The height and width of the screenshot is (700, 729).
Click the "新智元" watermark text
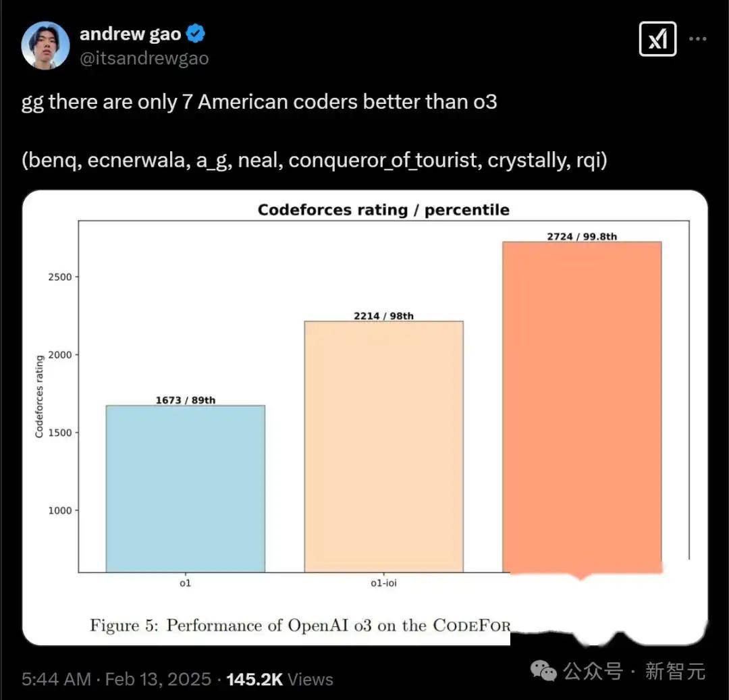click(x=675, y=671)
